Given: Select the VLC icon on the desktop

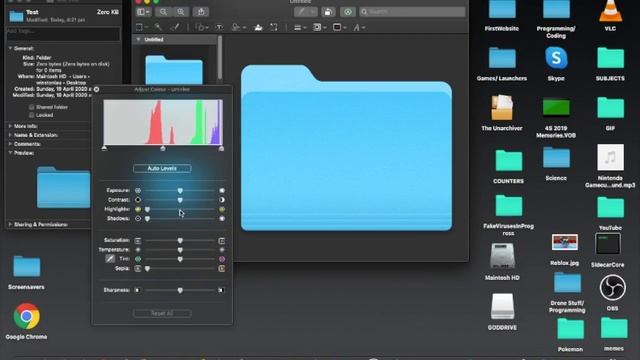Looking at the screenshot, I should 610,11.
